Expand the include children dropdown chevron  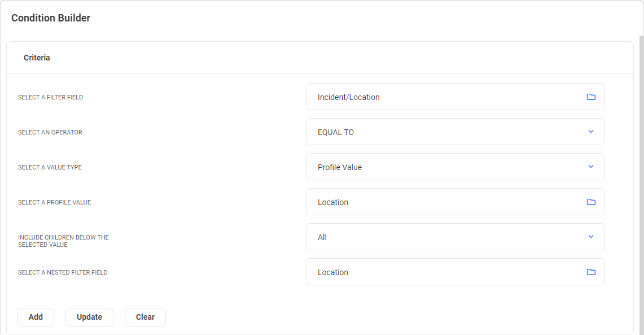pos(591,237)
